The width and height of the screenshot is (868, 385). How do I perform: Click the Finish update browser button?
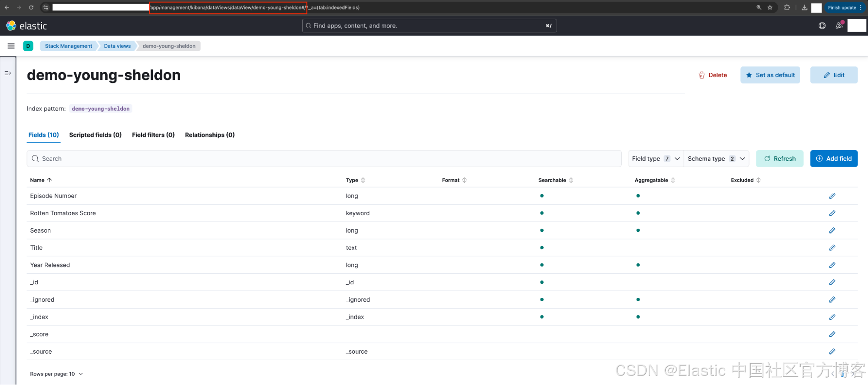coord(845,7)
